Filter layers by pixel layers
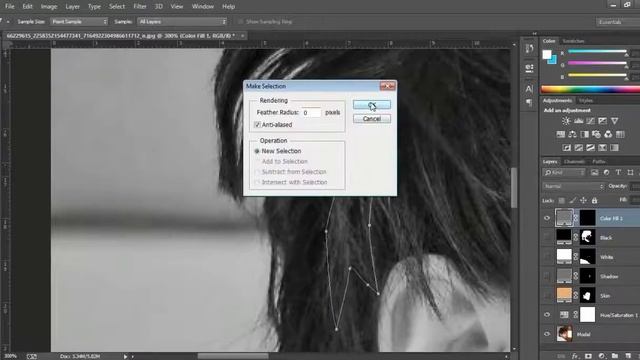Image resolution: width=640 pixels, height=360 pixels. (594, 173)
